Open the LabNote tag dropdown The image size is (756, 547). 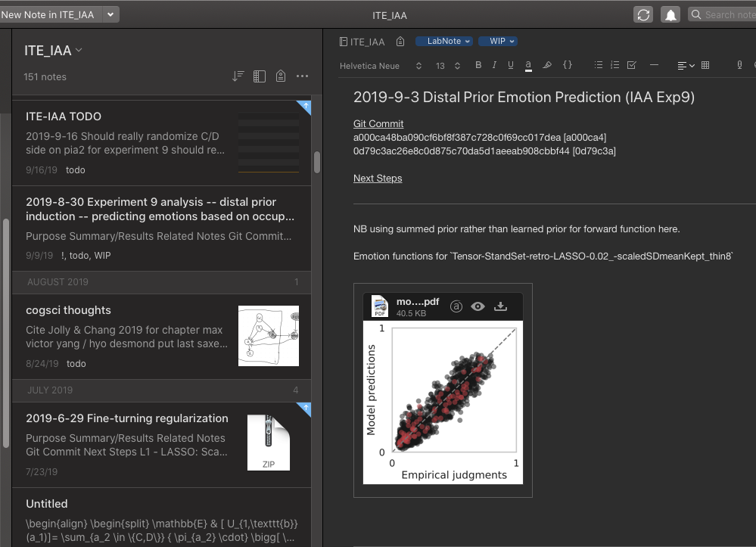(x=443, y=41)
